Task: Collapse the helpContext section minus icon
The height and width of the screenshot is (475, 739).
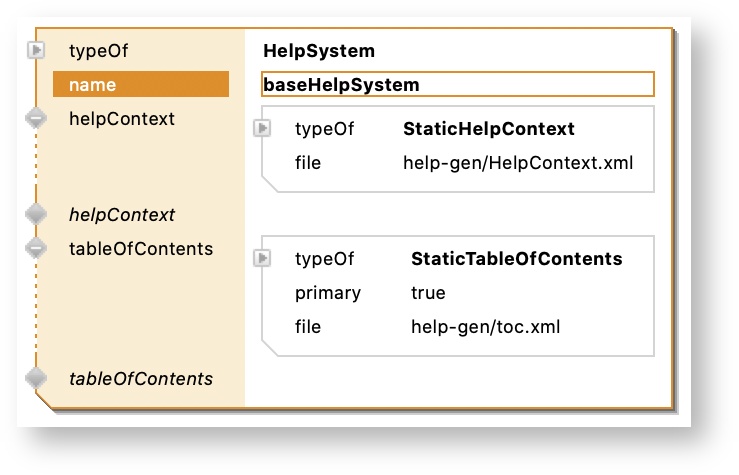Action: pyautogui.click(x=36, y=118)
